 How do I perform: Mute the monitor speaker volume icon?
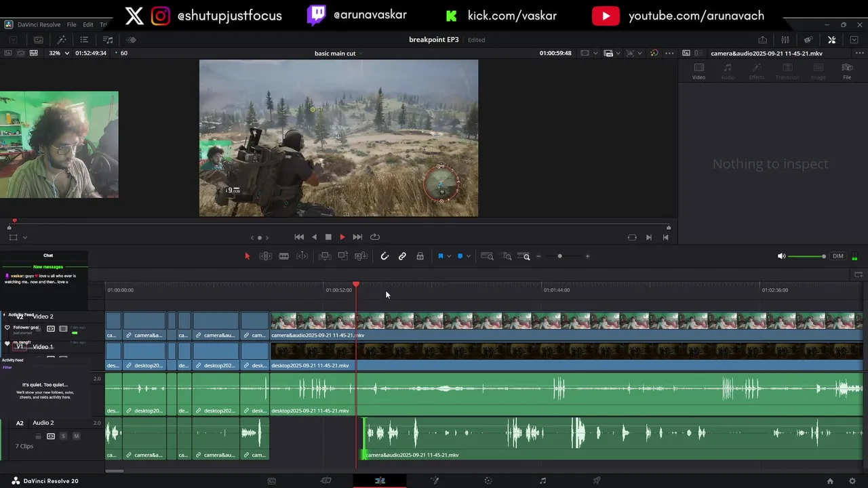[x=781, y=256]
